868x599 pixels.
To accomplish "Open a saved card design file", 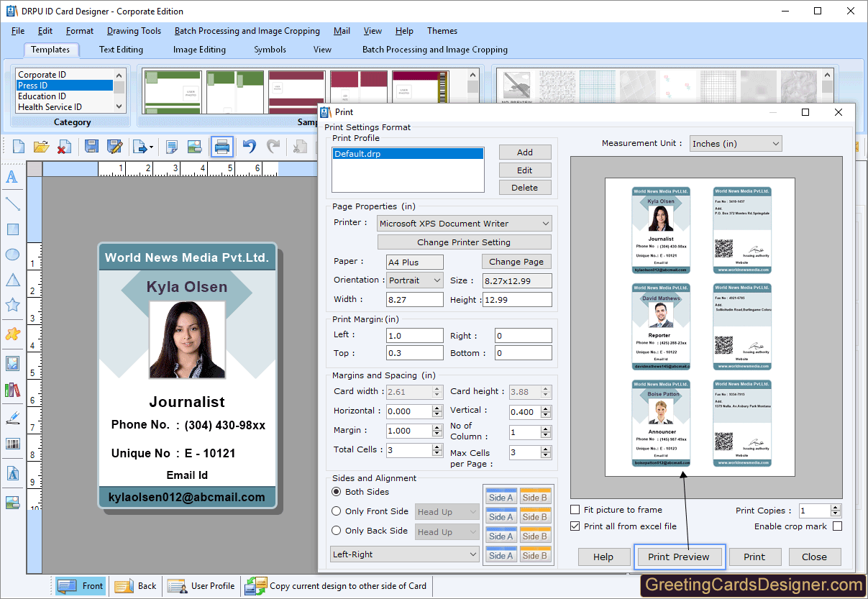I will pos(42,146).
